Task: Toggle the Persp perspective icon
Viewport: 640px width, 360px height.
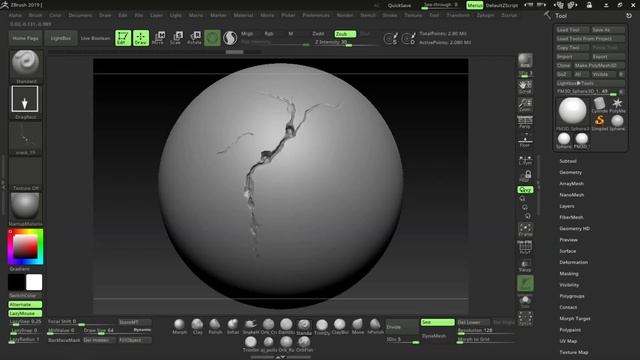Action: click(x=525, y=122)
